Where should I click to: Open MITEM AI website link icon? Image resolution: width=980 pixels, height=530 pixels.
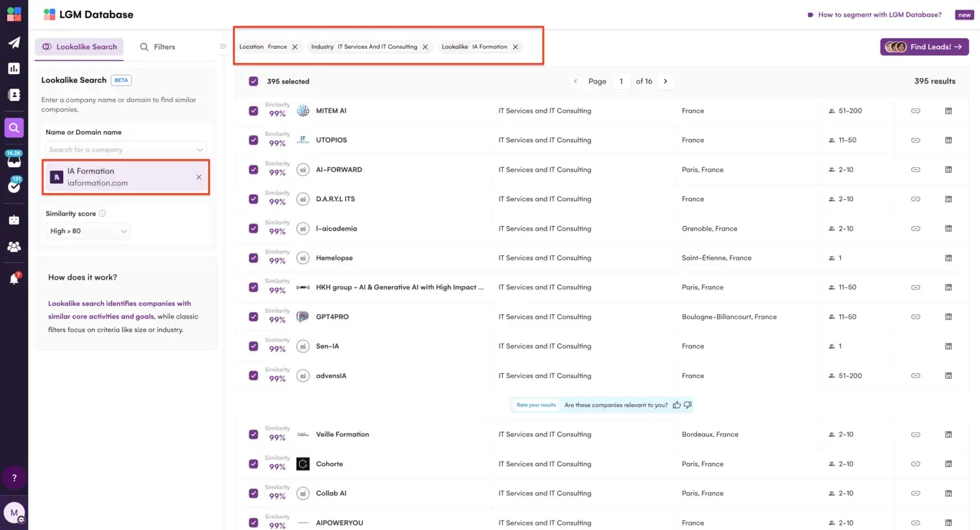(916, 111)
